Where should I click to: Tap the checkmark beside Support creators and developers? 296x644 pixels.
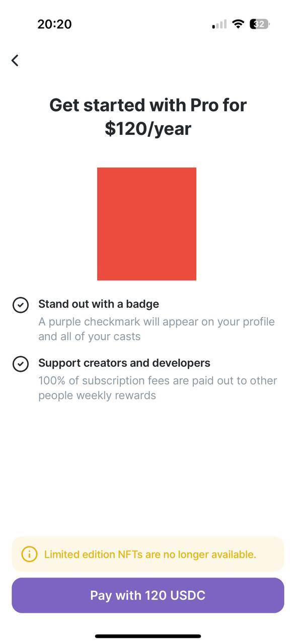(20, 364)
